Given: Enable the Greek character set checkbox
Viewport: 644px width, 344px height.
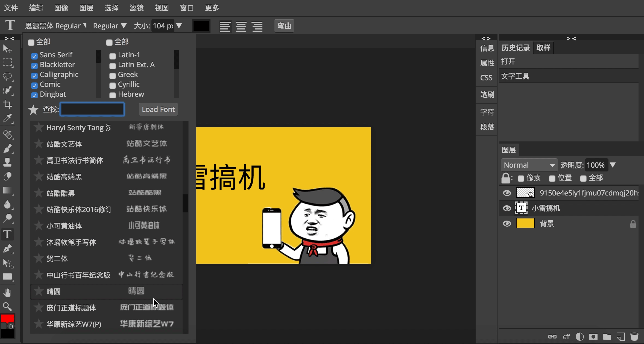Looking at the screenshot, I should [112, 76].
